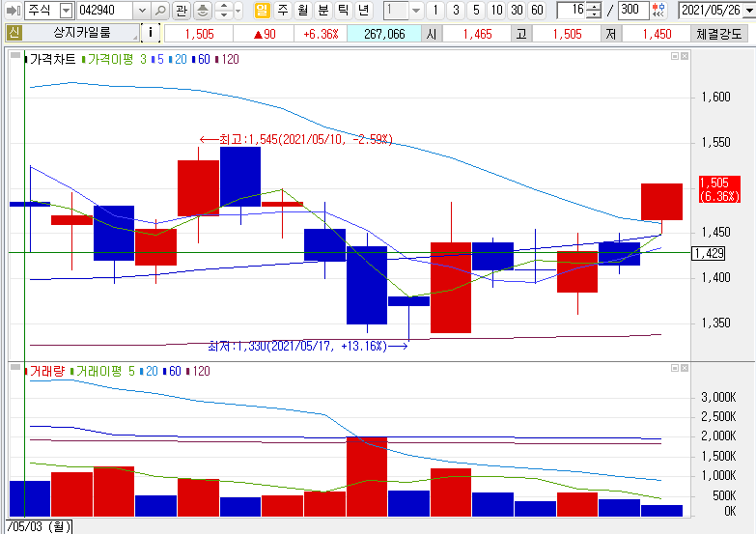Select the 5-day price MA legend swatch

pyautogui.click(x=153, y=59)
